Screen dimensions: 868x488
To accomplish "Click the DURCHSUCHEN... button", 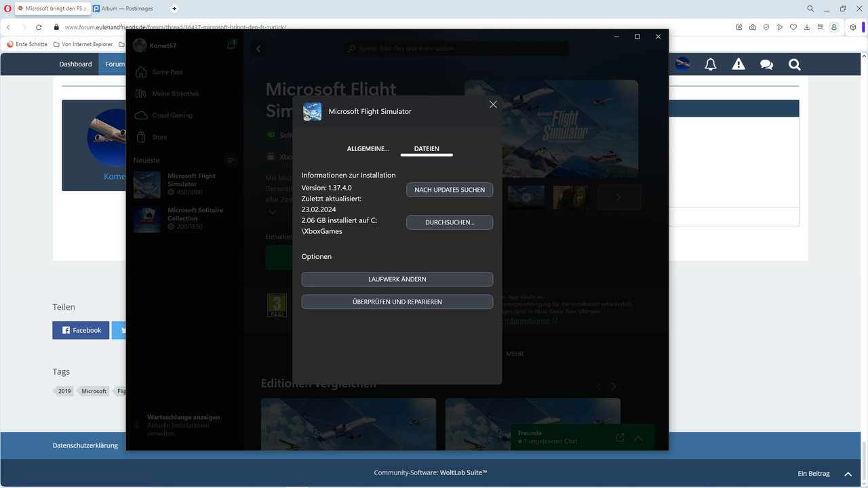I will tap(450, 222).
